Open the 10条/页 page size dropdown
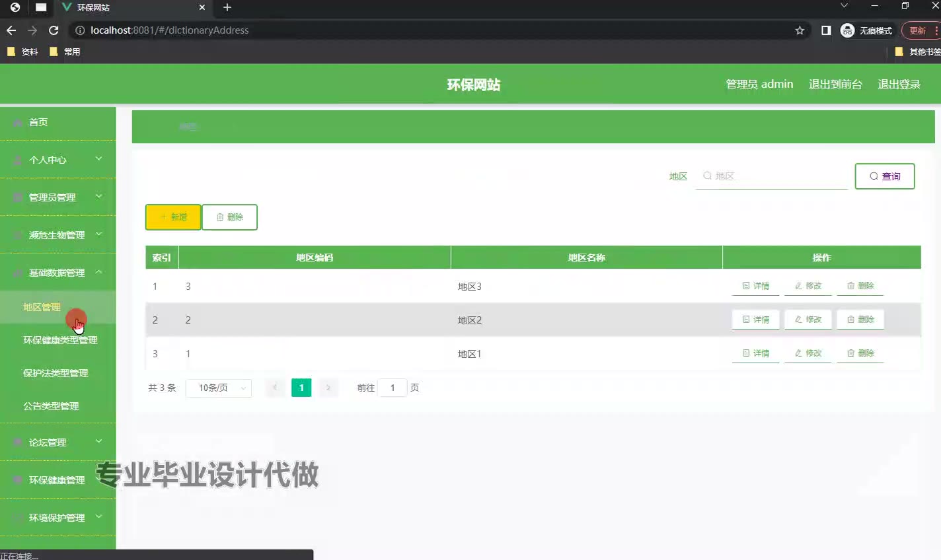This screenshot has height=560, width=941. (219, 388)
